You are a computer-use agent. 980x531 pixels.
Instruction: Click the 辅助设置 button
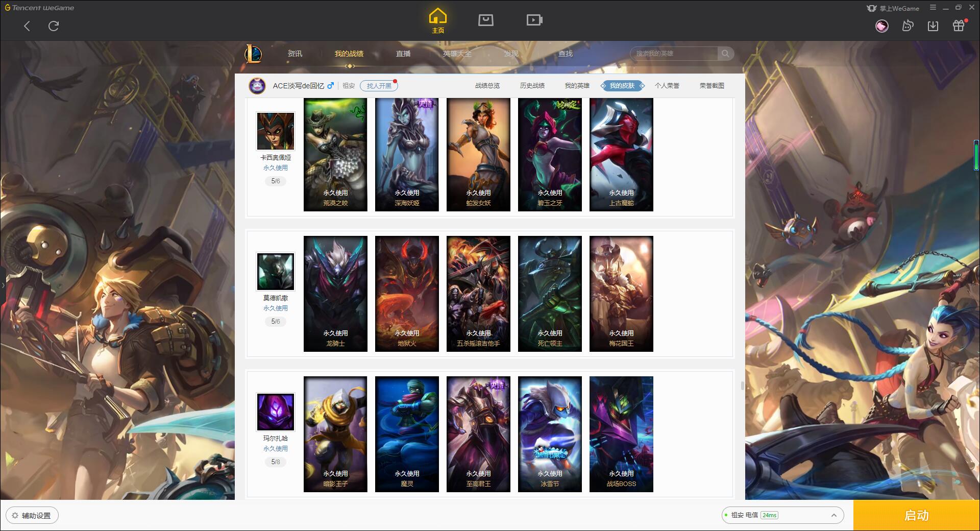[x=32, y=516]
